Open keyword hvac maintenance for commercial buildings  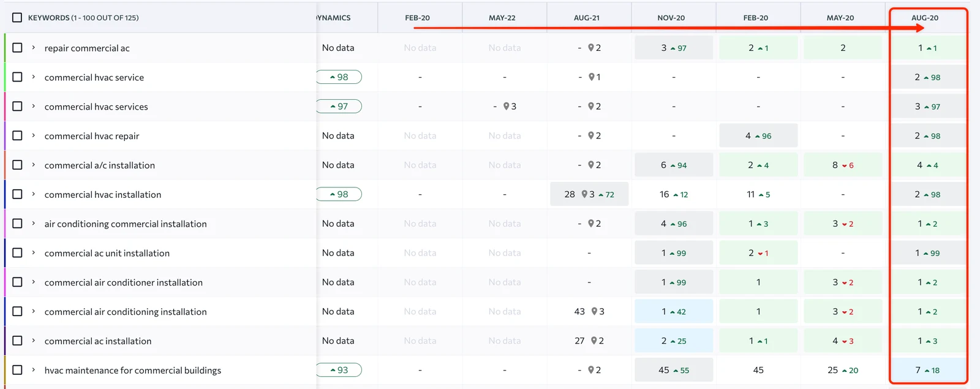(133, 370)
